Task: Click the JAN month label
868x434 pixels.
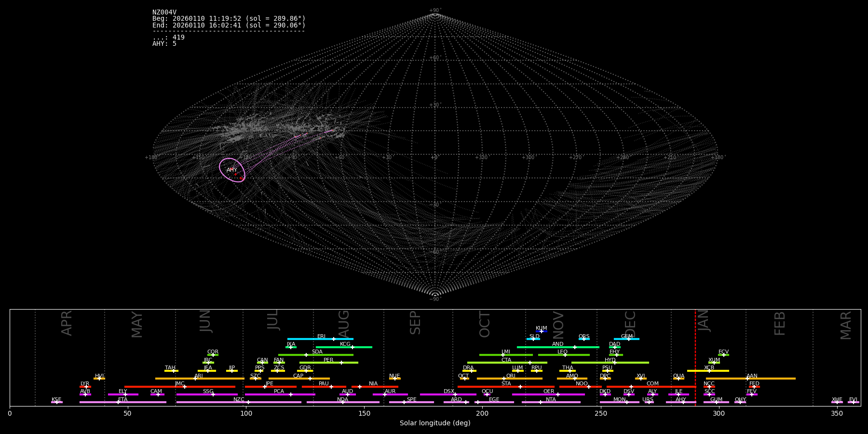Action: point(704,321)
